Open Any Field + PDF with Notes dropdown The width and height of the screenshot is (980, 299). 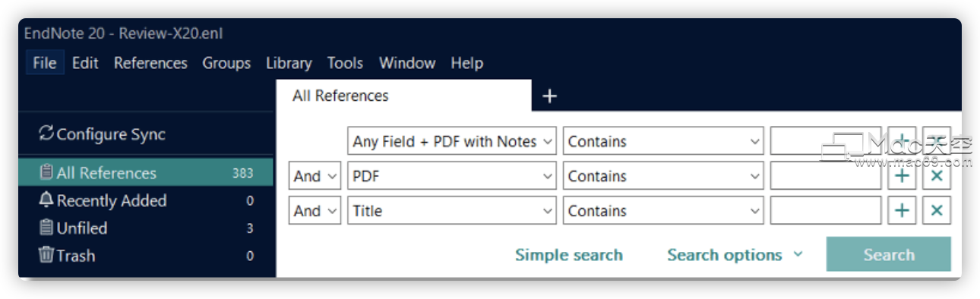452,141
